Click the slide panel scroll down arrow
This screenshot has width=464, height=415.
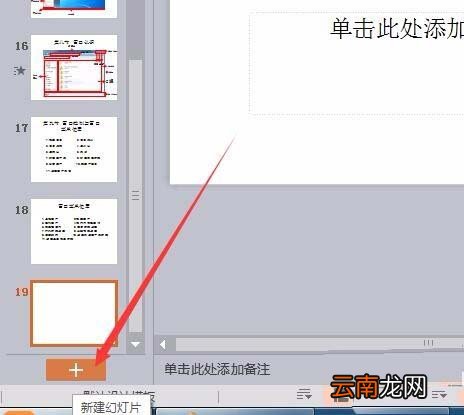[x=135, y=344]
